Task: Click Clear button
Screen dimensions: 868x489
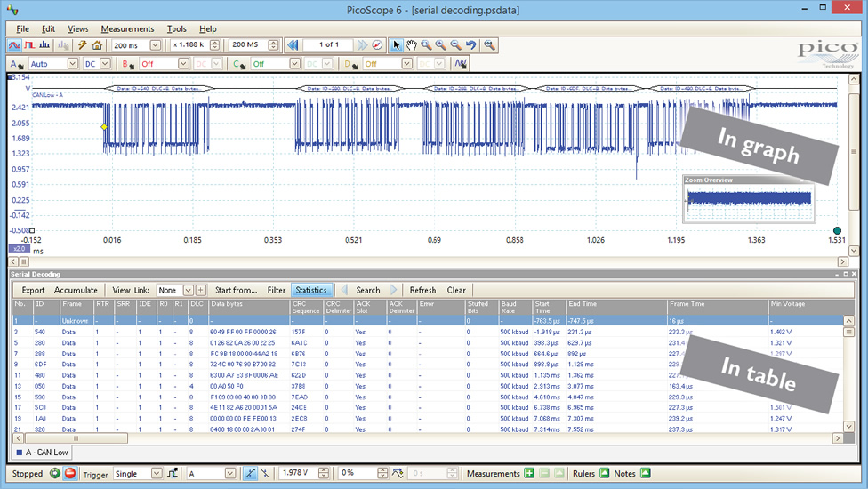Action: pyautogui.click(x=456, y=290)
